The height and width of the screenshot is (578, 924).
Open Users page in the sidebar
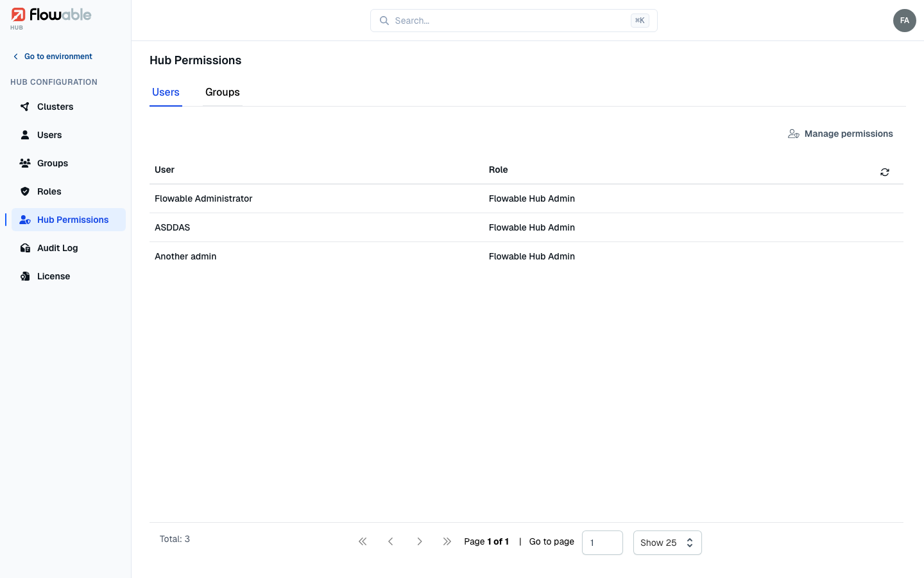69,135
